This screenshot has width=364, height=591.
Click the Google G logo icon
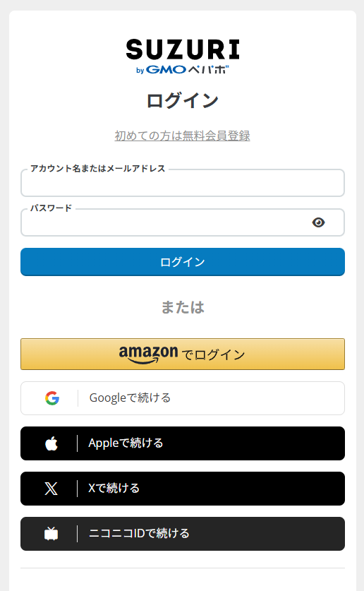point(52,398)
